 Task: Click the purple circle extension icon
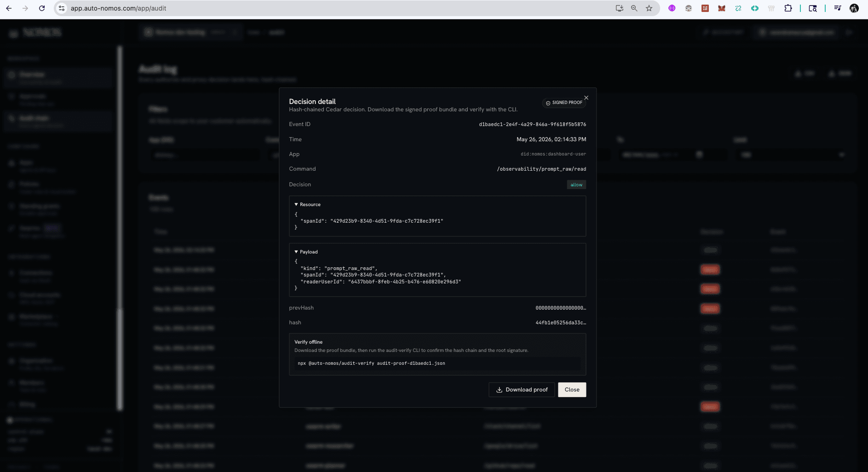tap(672, 8)
